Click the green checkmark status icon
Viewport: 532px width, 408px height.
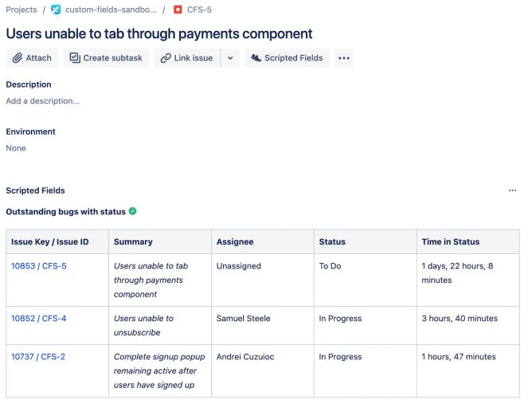coord(133,211)
